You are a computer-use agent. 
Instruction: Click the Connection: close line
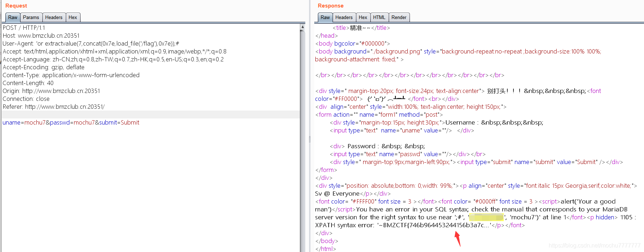[26, 99]
